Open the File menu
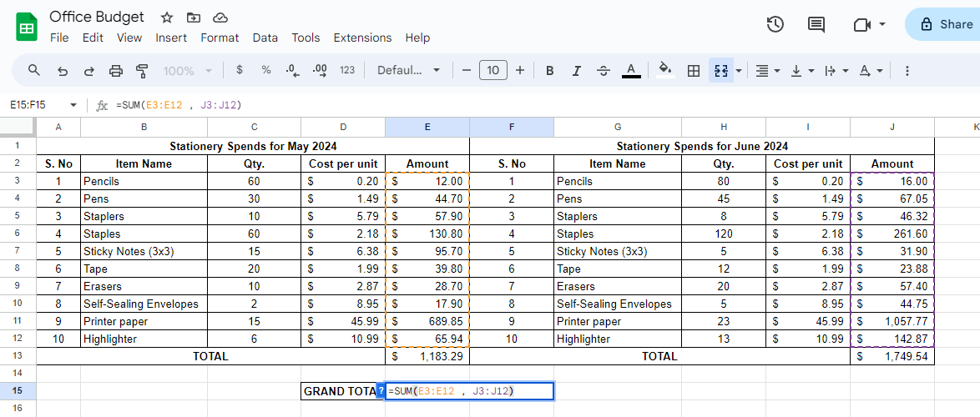 (x=59, y=38)
